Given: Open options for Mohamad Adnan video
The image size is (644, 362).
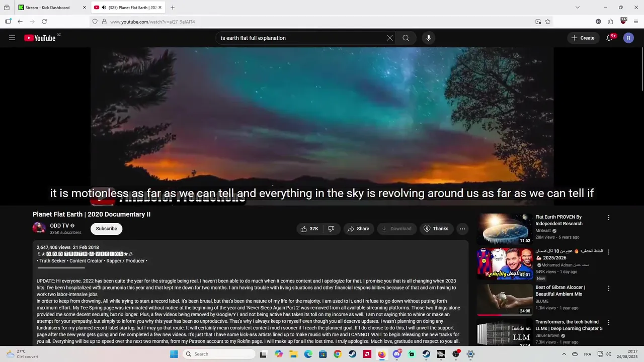Looking at the screenshot, I should [609, 252].
